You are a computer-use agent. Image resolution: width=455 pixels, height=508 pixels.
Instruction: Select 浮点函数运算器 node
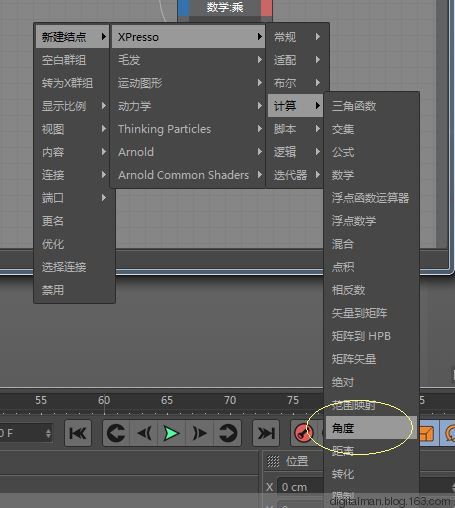[371, 198]
